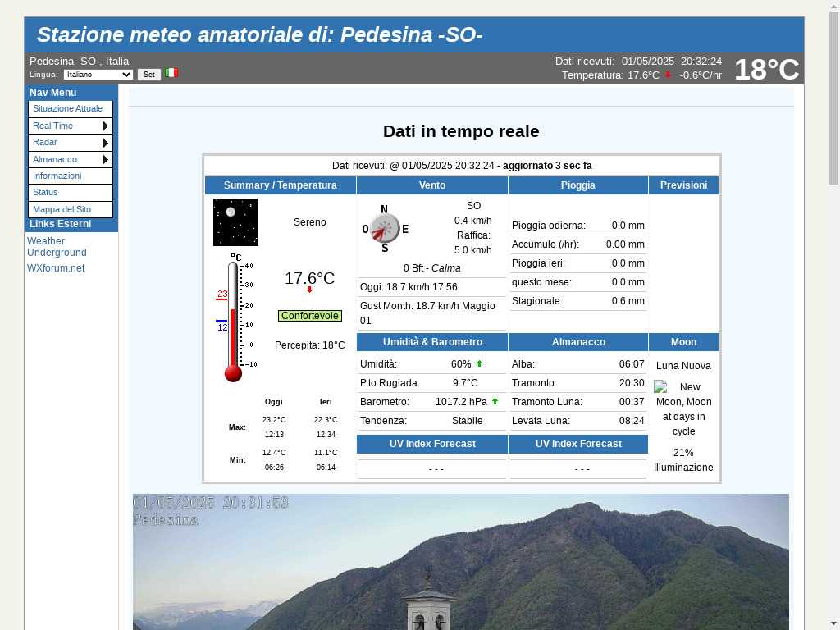This screenshot has height=630, width=840.
Task: Click the page title Stazione meteo amatoriale
Action: (x=260, y=34)
